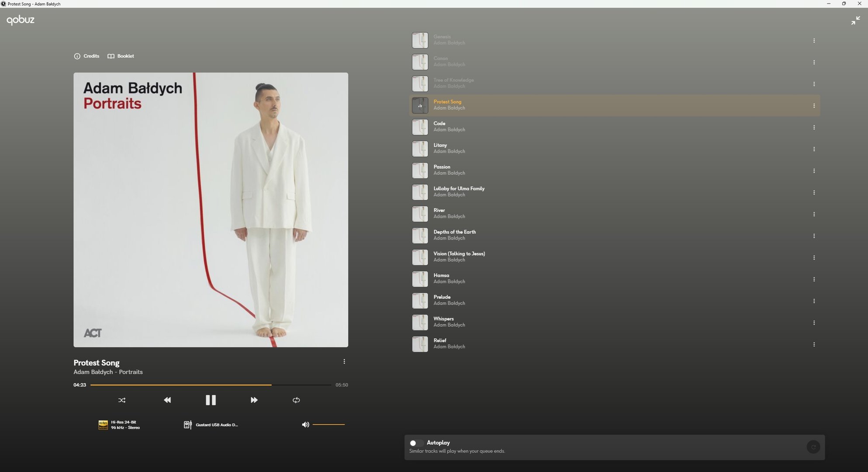Play Relief from the queue
This screenshot has height=472, width=868.
(x=614, y=344)
